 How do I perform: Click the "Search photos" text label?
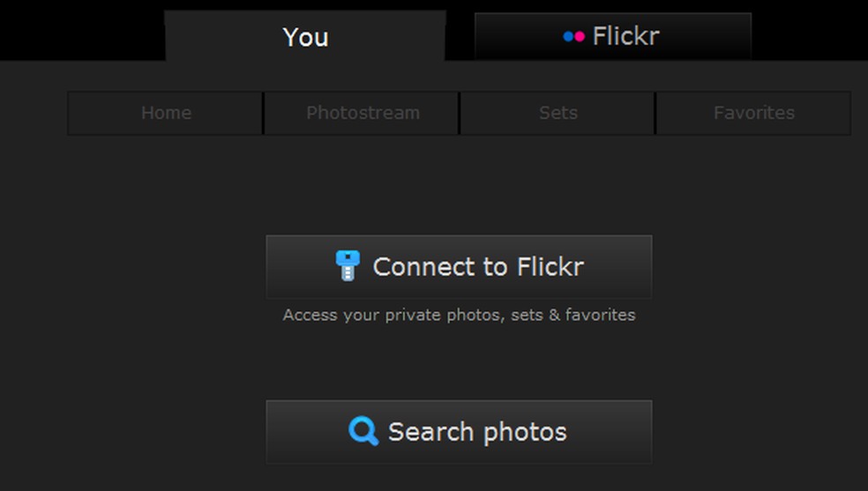(477, 432)
